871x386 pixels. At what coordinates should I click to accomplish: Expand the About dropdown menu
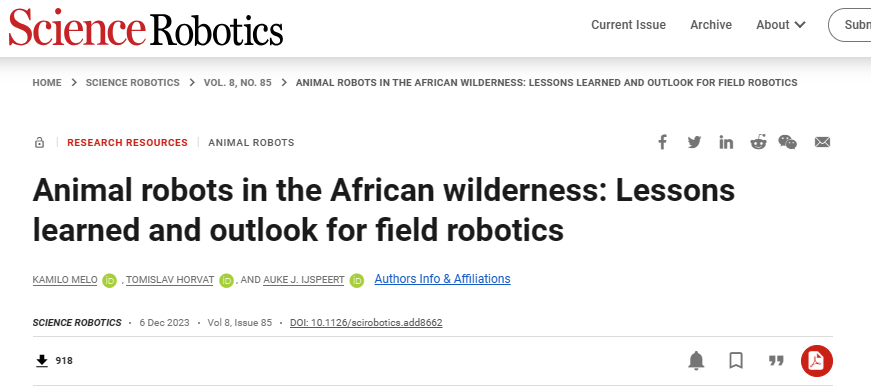(x=780, y=25)
